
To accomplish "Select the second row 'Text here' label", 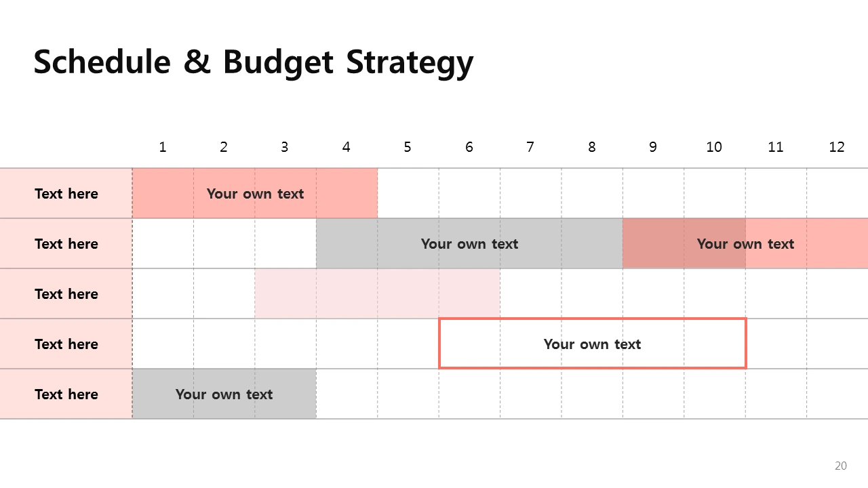I will [x=66, y=244].
